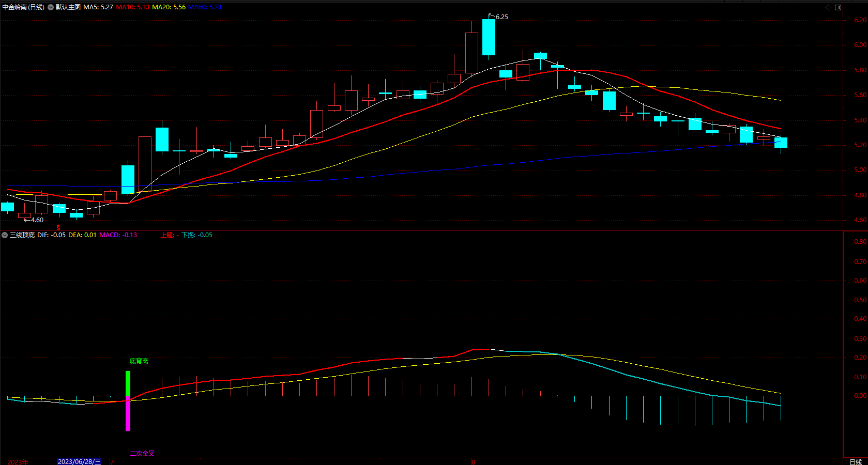Click the DIF: -0.05 value
This screenshot has width=868, height=465.
[x=51, y=235]
